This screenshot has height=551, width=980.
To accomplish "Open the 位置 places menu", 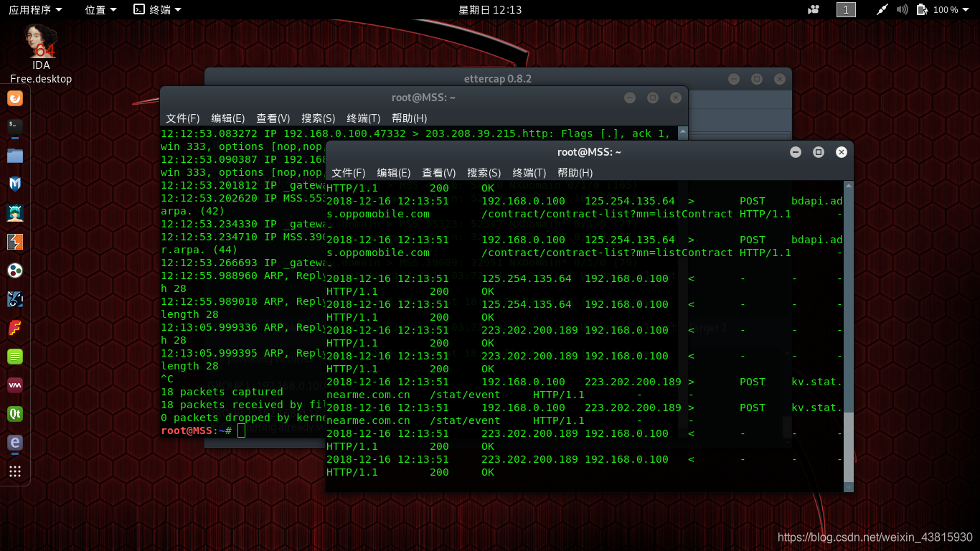I will [100, 9].
